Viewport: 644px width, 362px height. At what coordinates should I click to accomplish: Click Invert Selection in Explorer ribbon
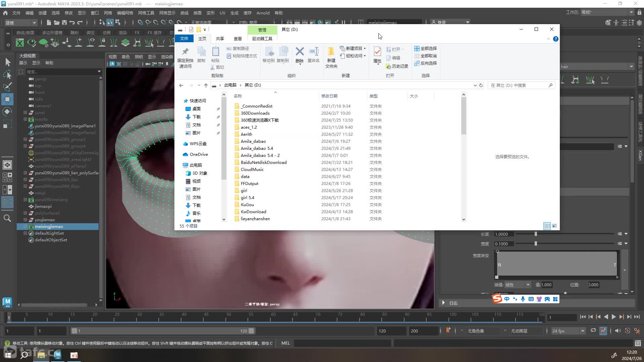coord(425,63)
